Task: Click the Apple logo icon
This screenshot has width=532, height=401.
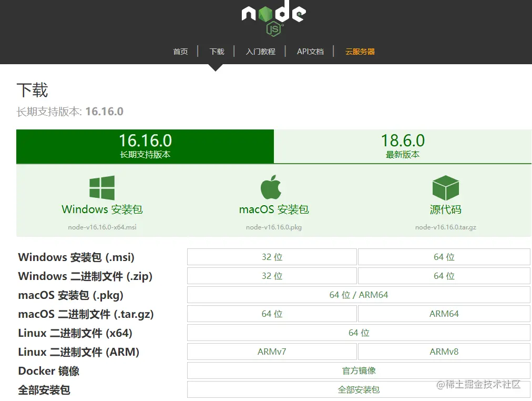Action: pos(271,187)
